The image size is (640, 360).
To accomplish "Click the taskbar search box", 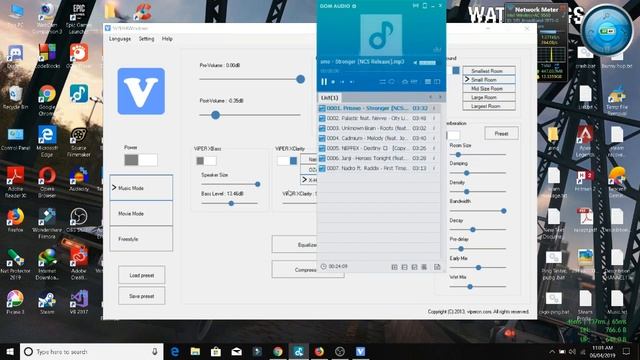I will pyautogui.click(x=92, y=351).
